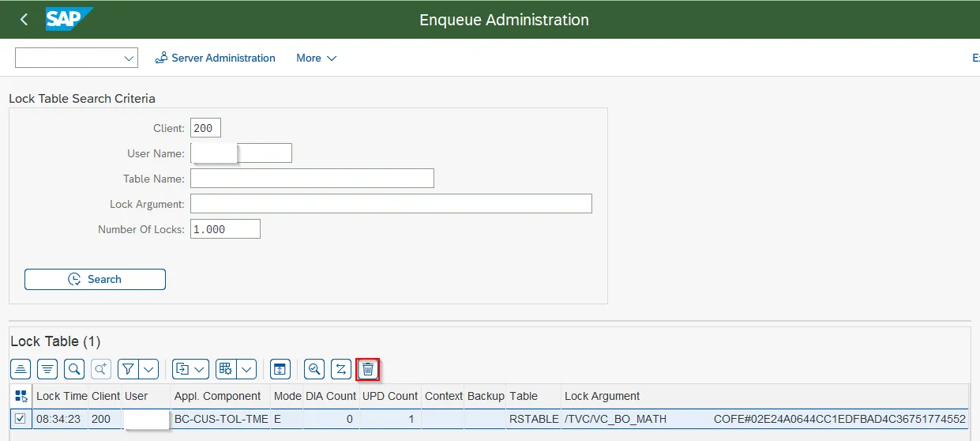Click the find magnifier icon in toolbar
Screen dimensions: 980x441
(74, 368)
